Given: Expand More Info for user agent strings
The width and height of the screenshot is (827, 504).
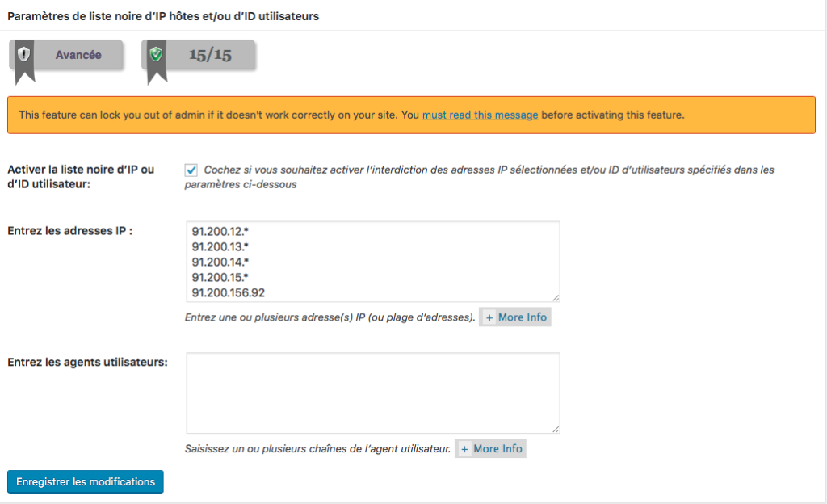Looking at the screenshot, I should click(492, 448).
